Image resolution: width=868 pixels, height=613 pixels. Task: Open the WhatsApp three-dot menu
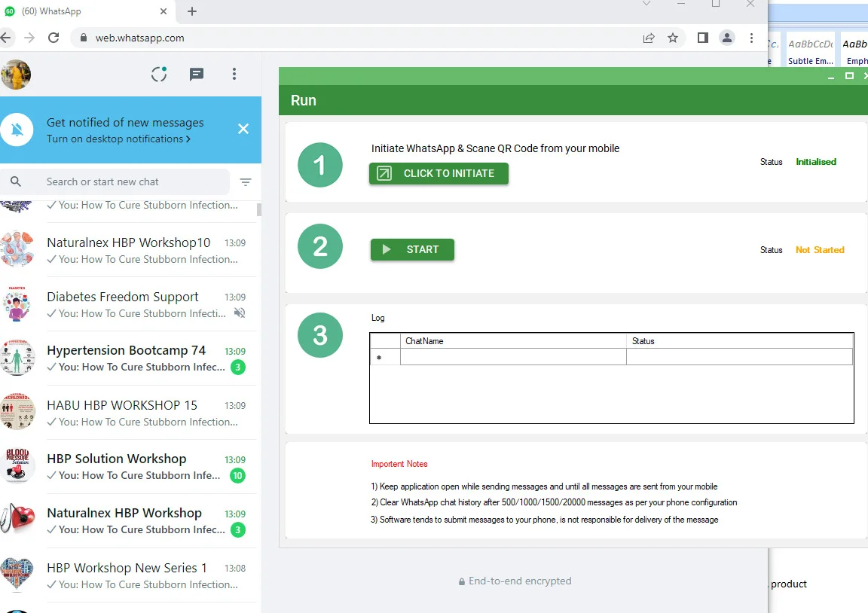click(x=234, y=74)
